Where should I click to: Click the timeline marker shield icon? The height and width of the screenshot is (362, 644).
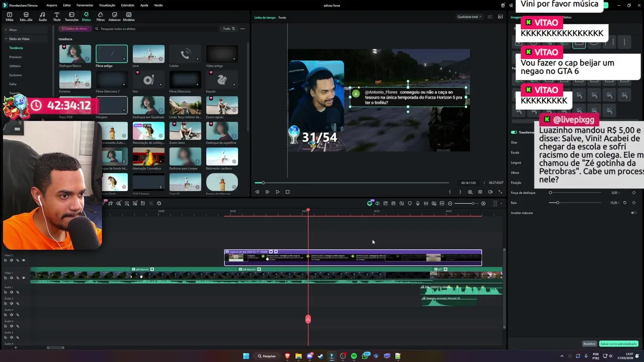(x=410, y=203)
